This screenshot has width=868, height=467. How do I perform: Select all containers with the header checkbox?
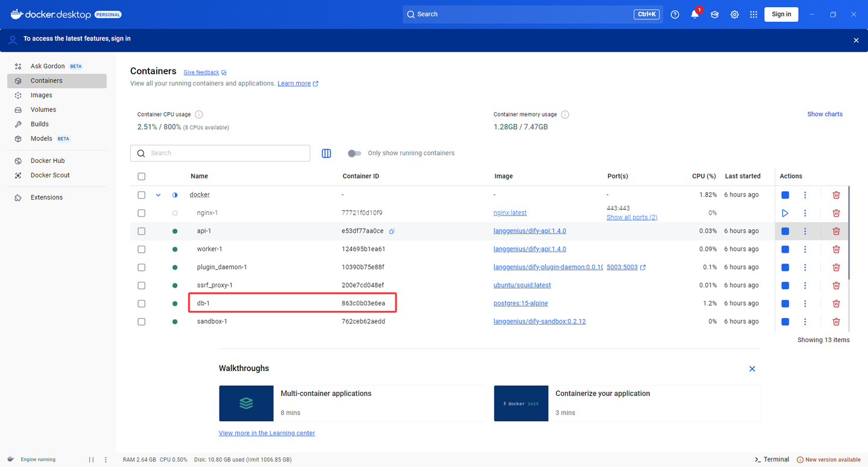[x=141, y=176]
